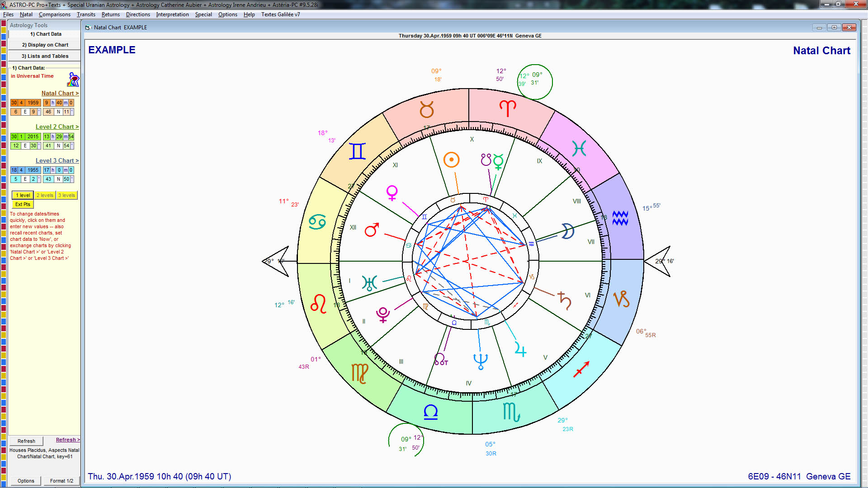This screenshot has height=488, width=868.
Task: Open the Refresh > link options
Action: coord(68,440)
